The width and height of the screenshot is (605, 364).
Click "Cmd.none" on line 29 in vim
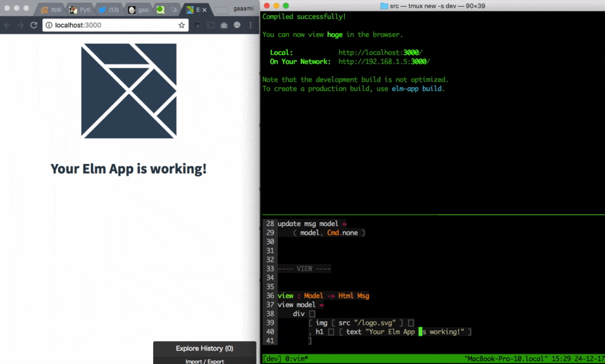pos(342,233)
